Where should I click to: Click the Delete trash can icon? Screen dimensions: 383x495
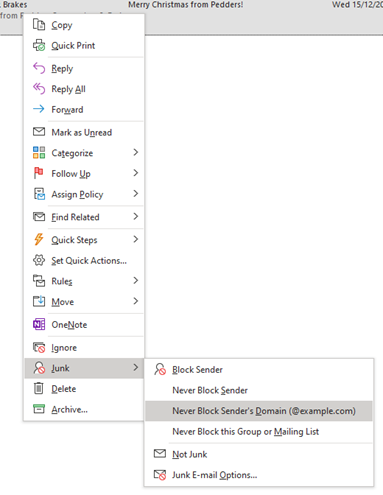click(39, 388)
